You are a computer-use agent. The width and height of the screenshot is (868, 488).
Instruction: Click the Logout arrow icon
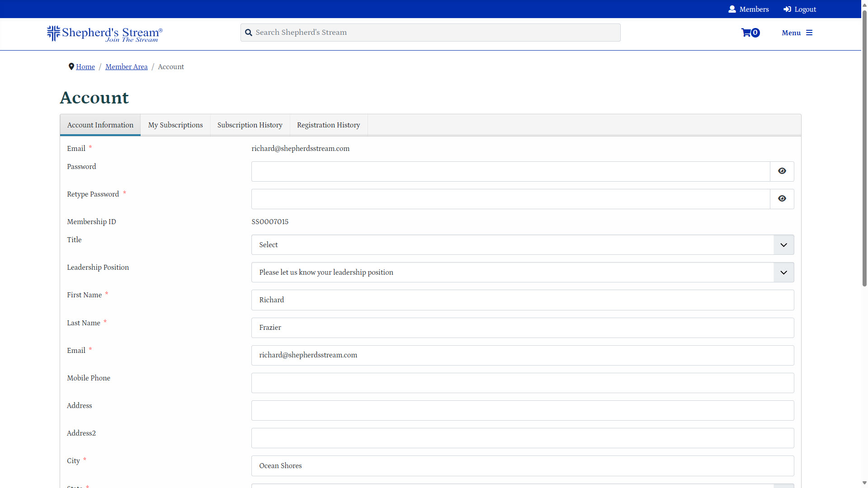click(x=787, y=9)
